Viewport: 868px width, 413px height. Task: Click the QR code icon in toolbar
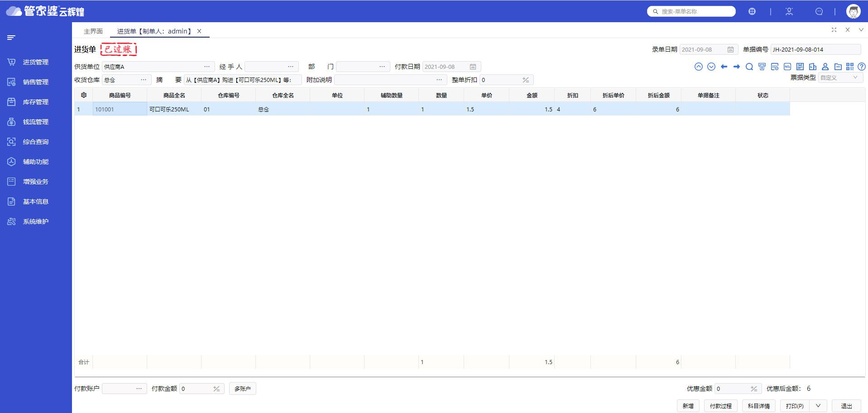[x=850, y=67]
